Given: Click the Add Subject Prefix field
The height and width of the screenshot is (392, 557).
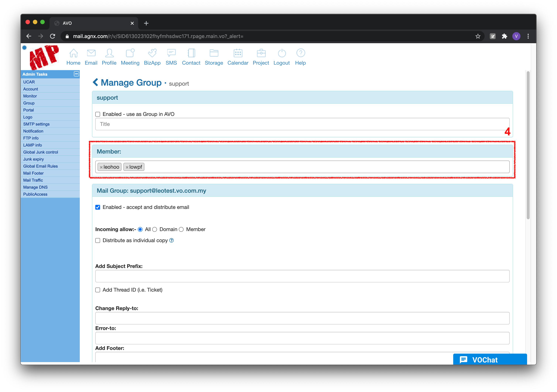Looking at the screenshot, I should (302, 276).
